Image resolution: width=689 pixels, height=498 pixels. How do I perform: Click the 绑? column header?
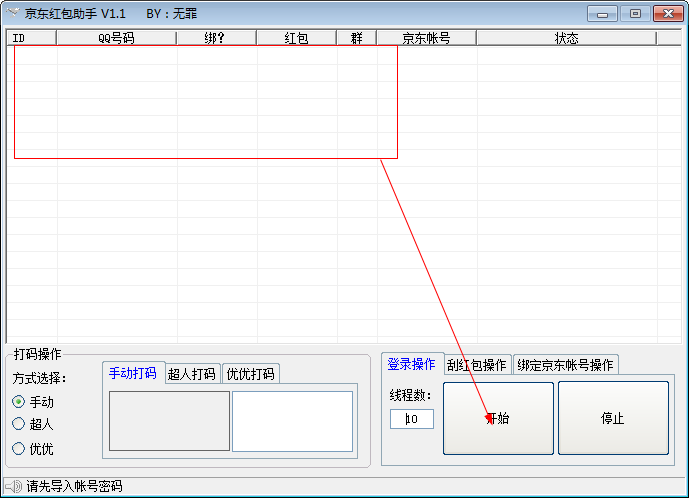click(x=217, y=38)
